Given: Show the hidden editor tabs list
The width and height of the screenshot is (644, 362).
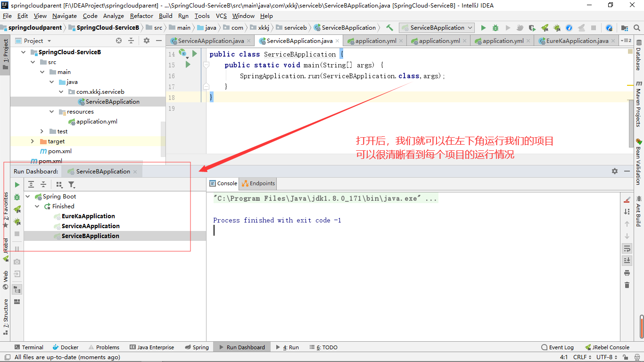Looking at the screenshot, I should [626, 41].
